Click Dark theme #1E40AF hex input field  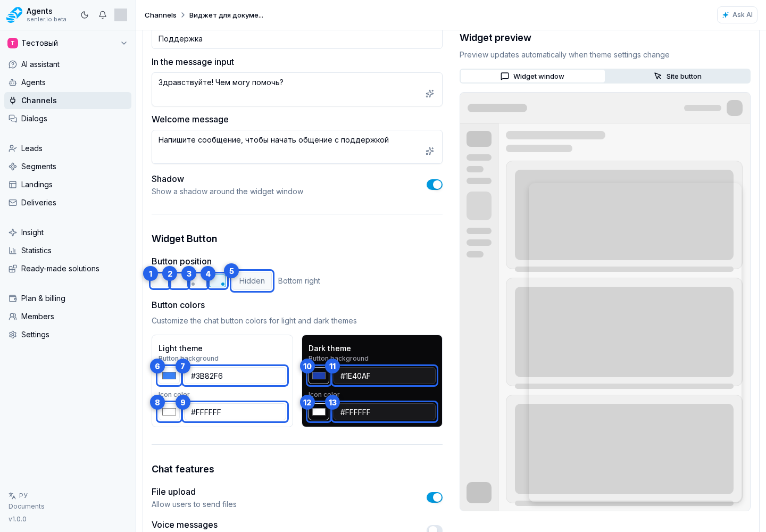[x=385, y=376]
